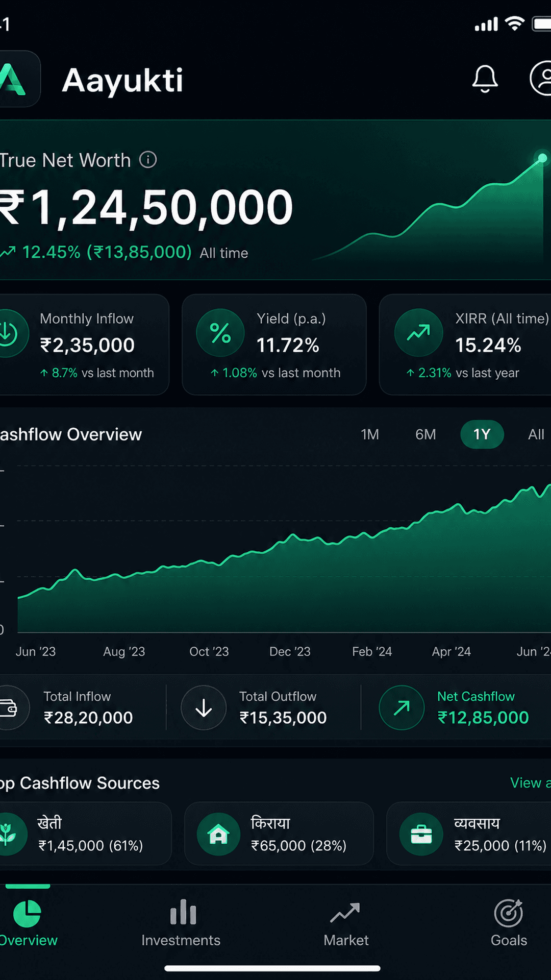Switch to the Market tab label

click(346, 940)
